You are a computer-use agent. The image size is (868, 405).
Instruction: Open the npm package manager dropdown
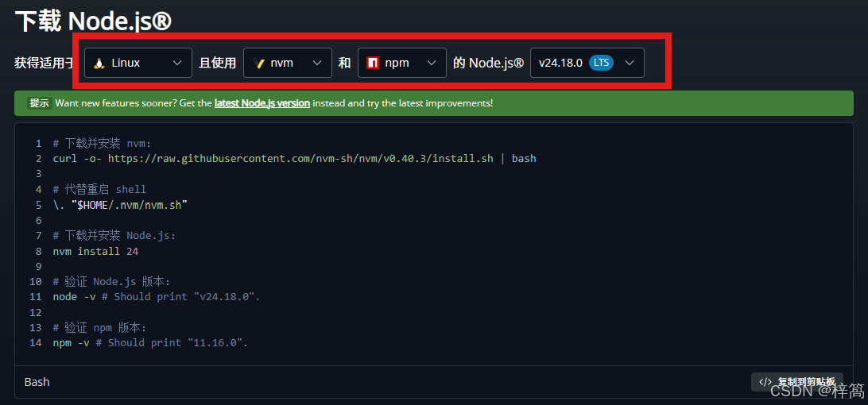(x=402, y=63)
